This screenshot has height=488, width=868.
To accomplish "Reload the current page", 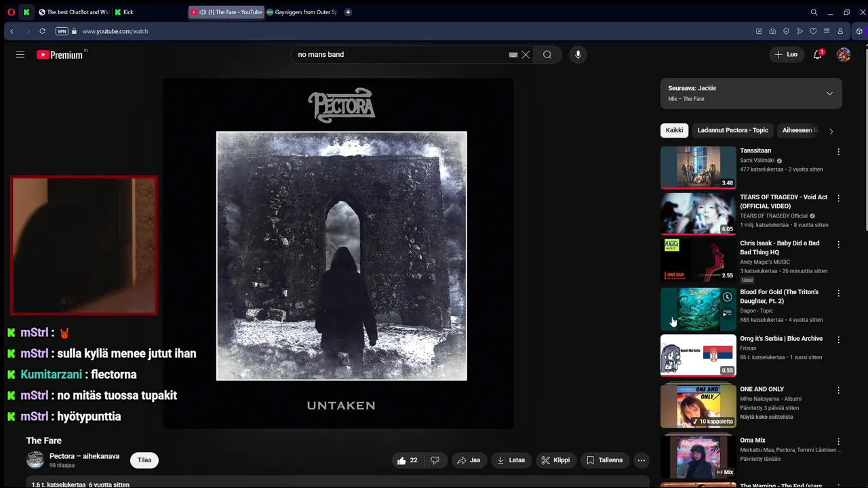I will pyautogui.click(x=42, y=31).
